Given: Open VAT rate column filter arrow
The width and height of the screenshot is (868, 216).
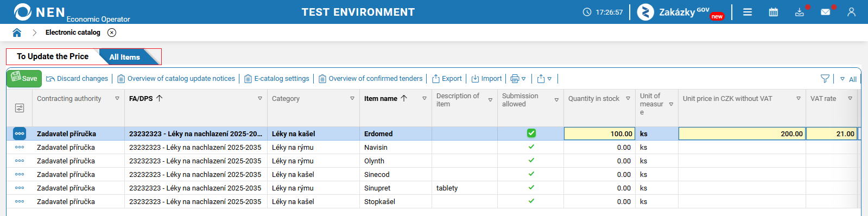Looking at the screenshot, I should coord(850,99).
